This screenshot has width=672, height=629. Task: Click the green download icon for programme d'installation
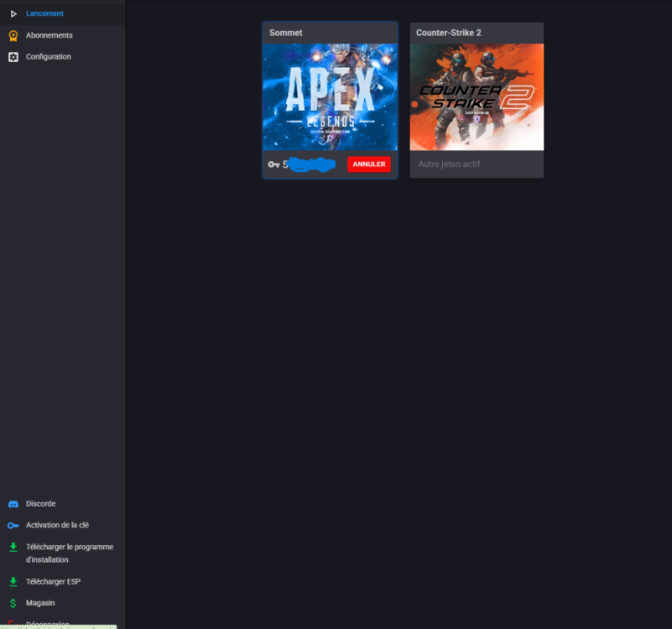click(13, 548)
